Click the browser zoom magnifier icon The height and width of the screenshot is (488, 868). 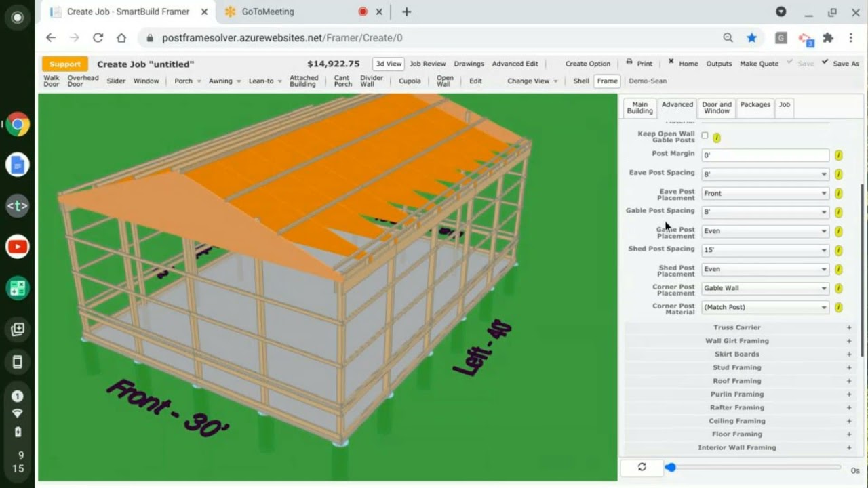click(728, 38)
